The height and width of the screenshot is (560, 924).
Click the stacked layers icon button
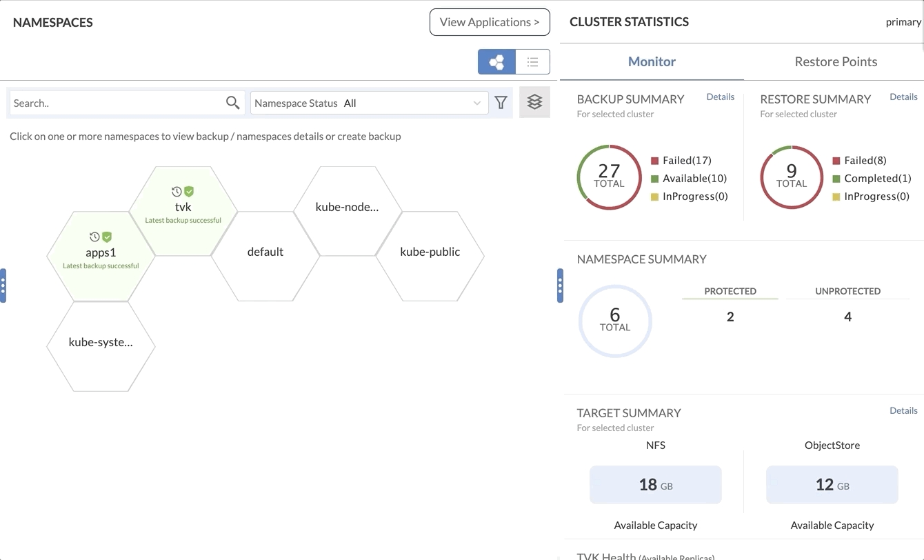click(x=534, y=102)
